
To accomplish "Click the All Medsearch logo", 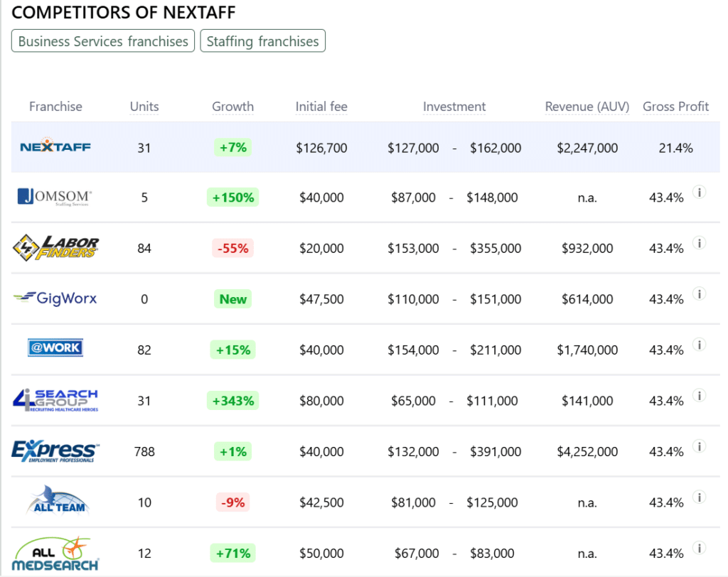I will click(55, 554).
